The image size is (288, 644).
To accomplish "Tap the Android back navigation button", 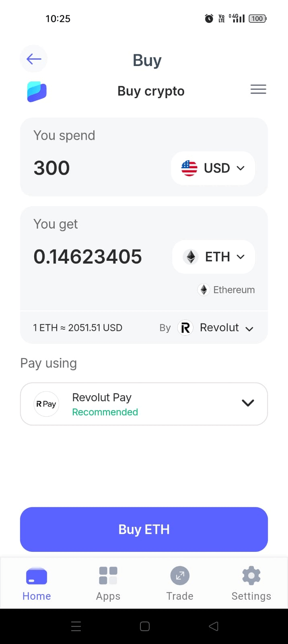I will [213, 626].
